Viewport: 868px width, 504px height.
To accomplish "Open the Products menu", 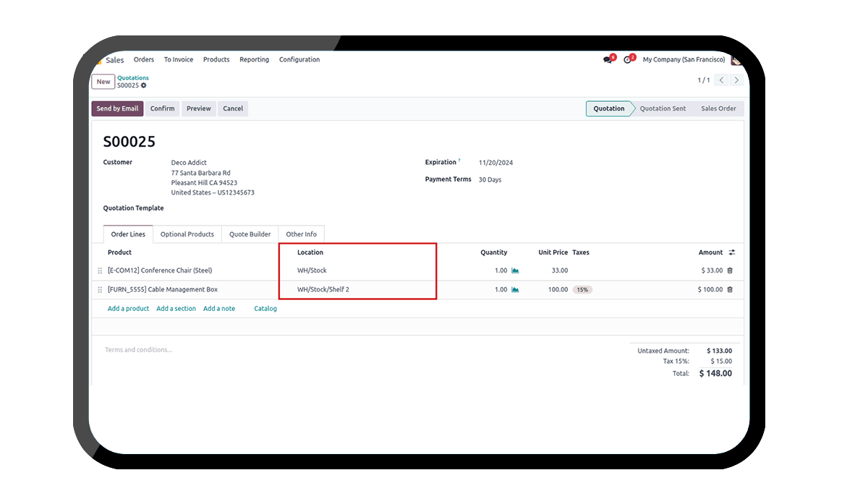I will pos(216,60).
